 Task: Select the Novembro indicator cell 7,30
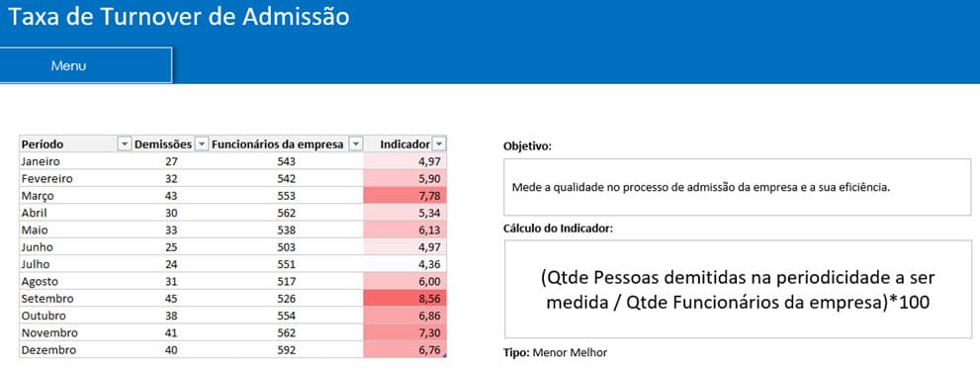coord(405,332)
